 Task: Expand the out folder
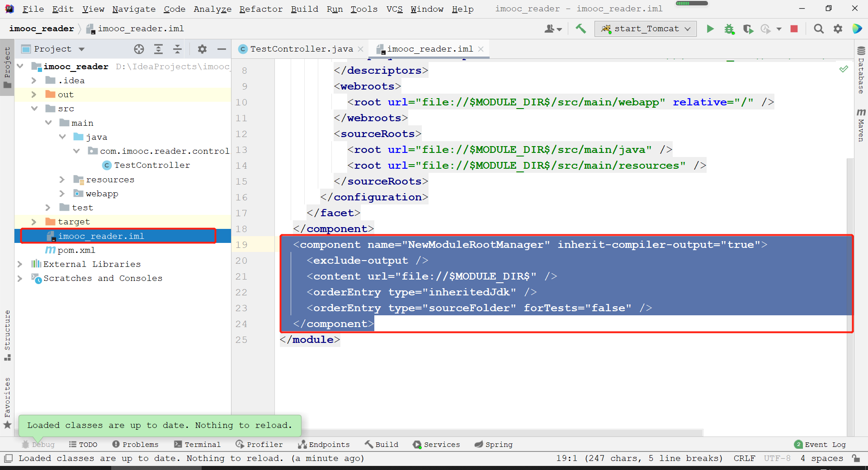[x=34, y=95]
